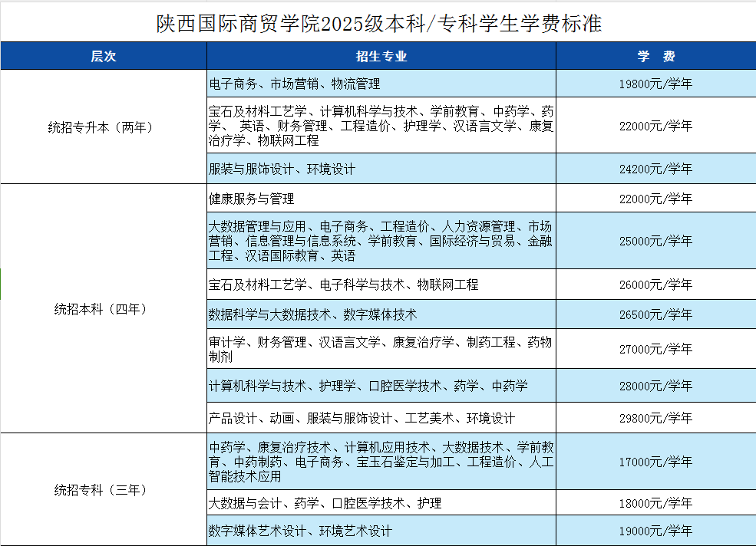
Task: Click the majors cell starting with 宝石及材料工艺学、计算机科学与技术
Action: 381,125
